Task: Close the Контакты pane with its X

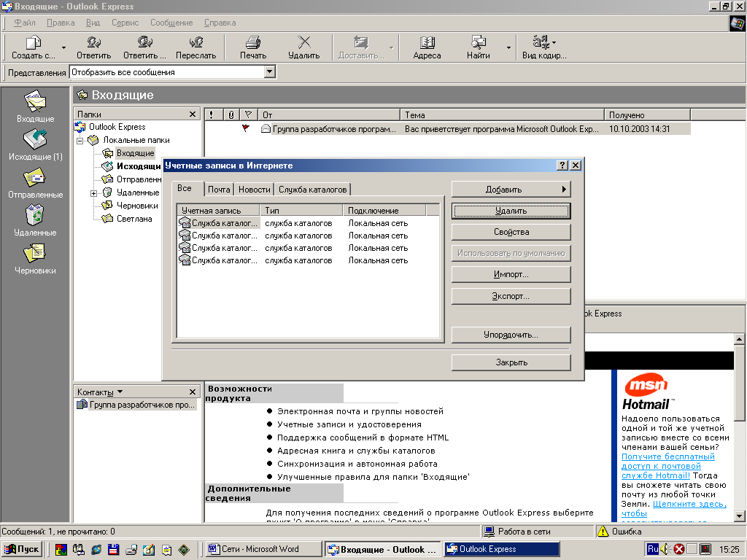Action: pos(193,392)
